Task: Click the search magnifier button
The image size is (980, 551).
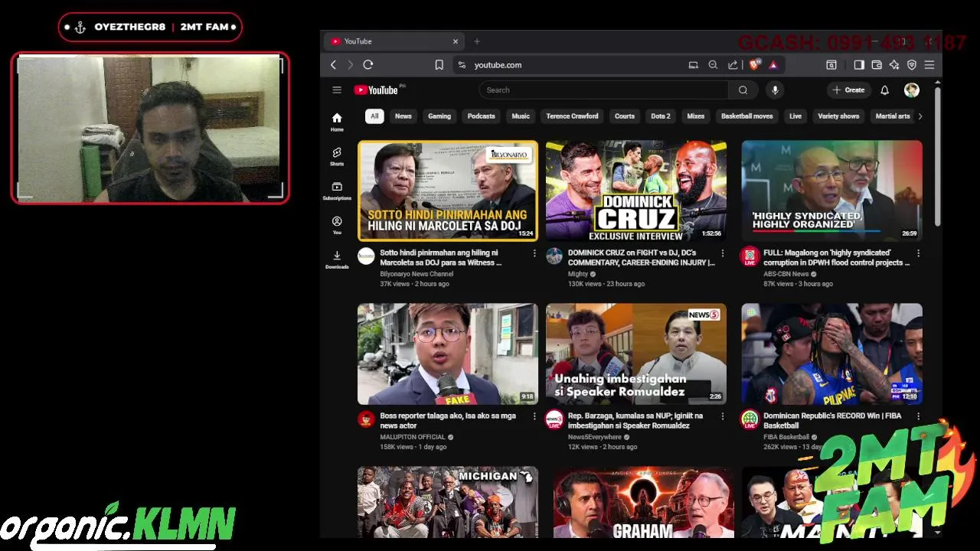Action: (x=743, y=90)
